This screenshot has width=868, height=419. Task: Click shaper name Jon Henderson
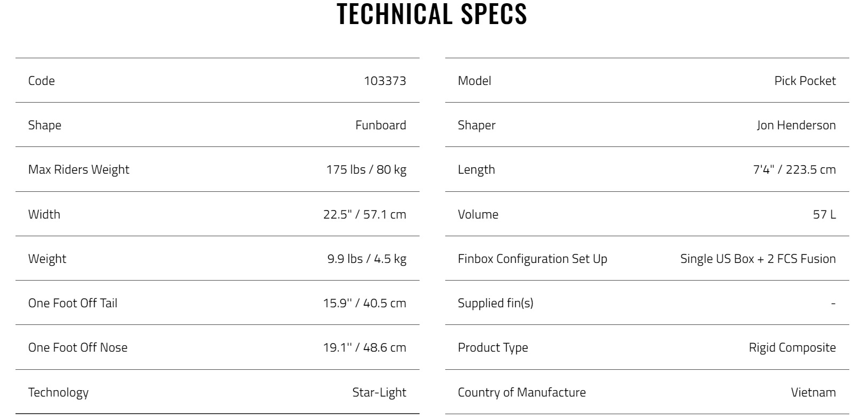(x=796, y=125)
